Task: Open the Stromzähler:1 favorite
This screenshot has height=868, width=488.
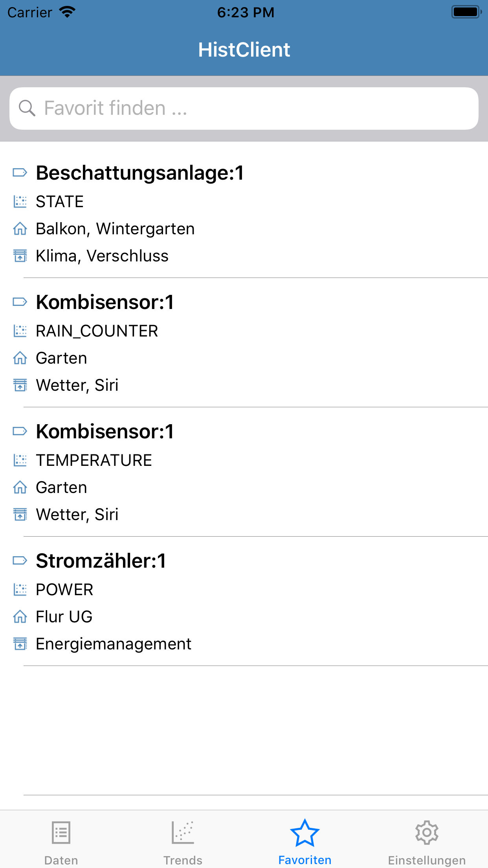Action: click(x=244, y=601)
